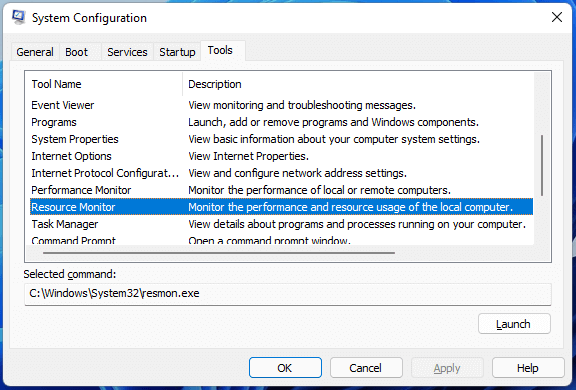
Task: Launch the selected tool
Action: coord(514,324)
